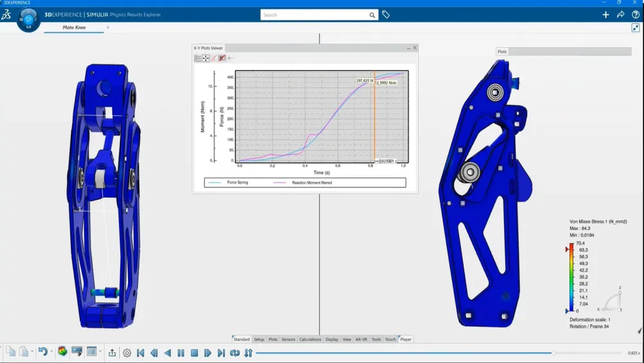Toggle the fullscreen expand icon at top right

(x=636, y=28)
